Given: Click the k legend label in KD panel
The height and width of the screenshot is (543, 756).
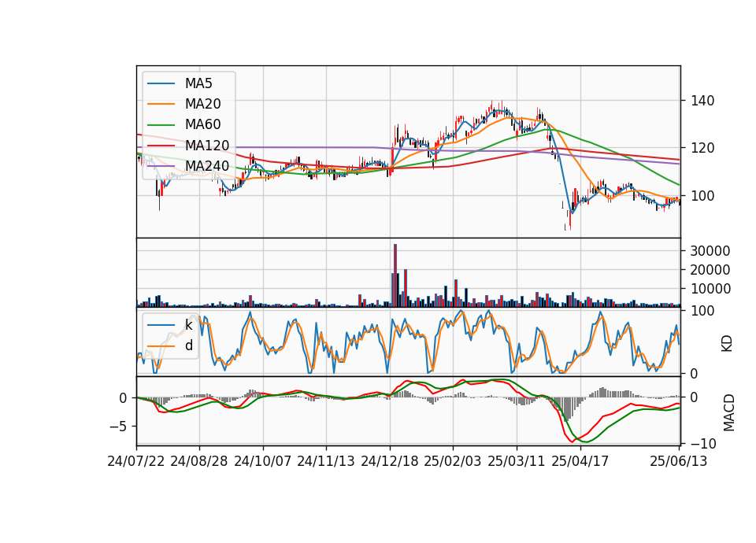Looking at the screenshot, I should click(188, 325).
